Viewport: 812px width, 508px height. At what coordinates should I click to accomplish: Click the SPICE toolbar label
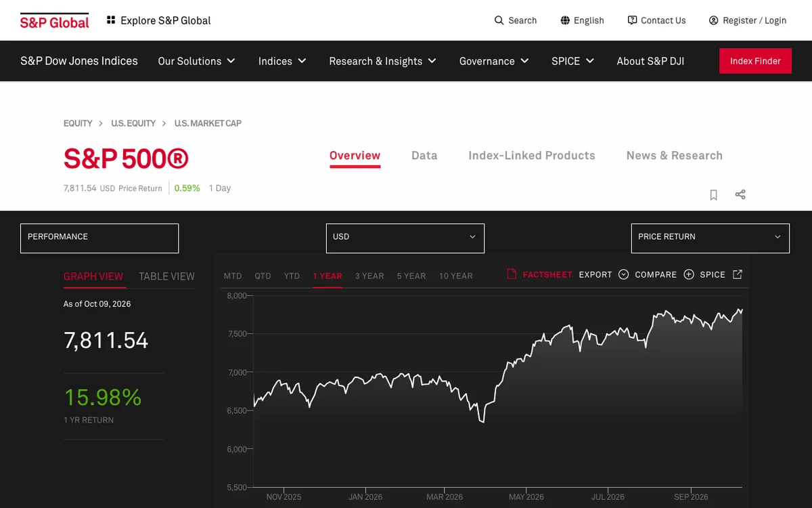(713, 274)
